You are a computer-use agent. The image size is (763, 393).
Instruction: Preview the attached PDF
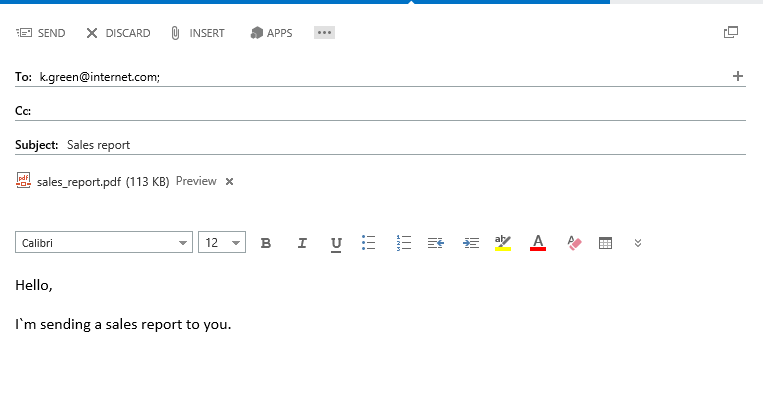[x=196, y=181]
